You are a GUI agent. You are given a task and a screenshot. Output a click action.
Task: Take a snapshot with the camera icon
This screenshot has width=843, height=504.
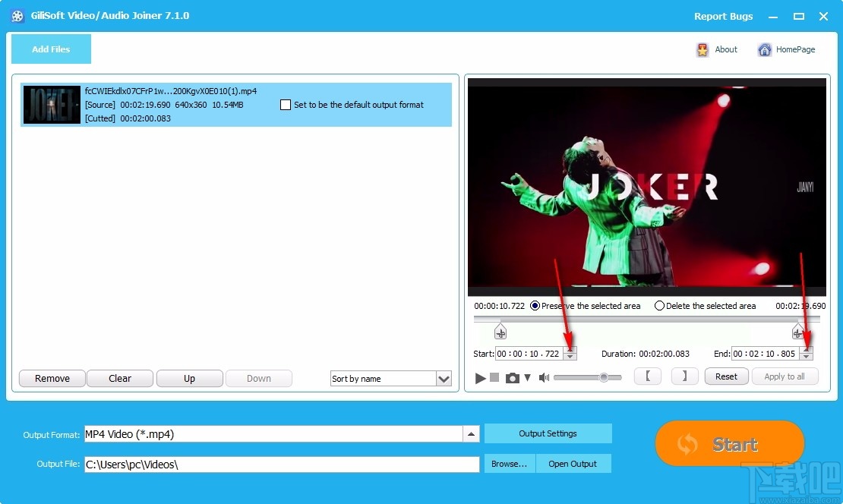(x=513, y=377)
